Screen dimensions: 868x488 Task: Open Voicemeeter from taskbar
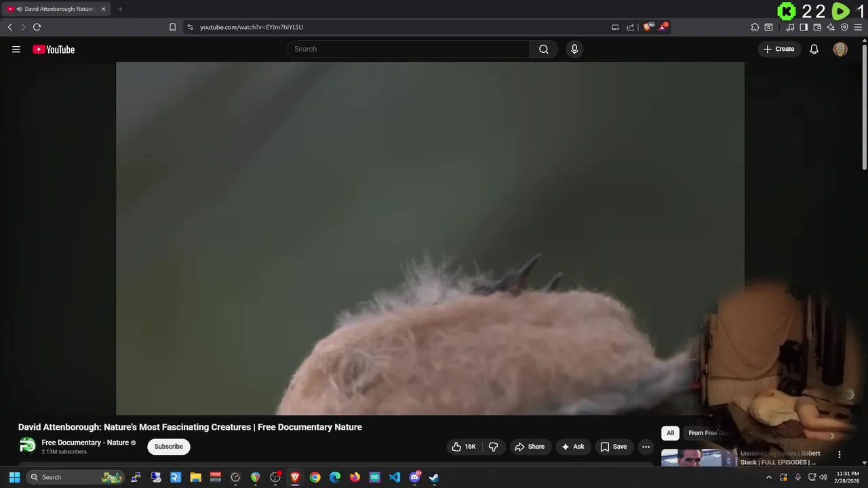click(x=216, y=477)
